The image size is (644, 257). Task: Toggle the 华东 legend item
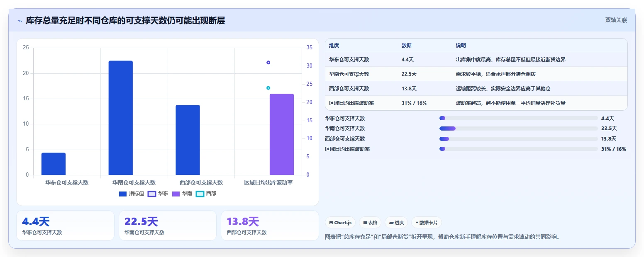[x=158, y=194]
